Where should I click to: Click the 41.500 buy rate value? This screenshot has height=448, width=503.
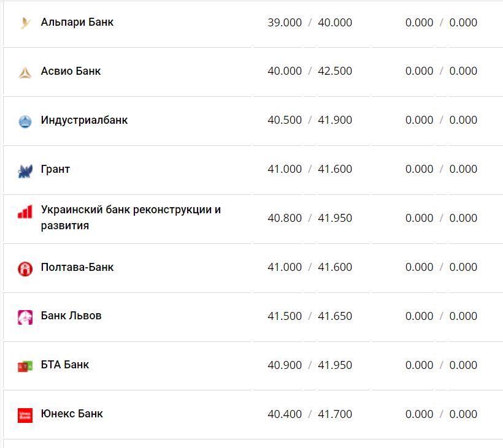[x=285, y=316]
